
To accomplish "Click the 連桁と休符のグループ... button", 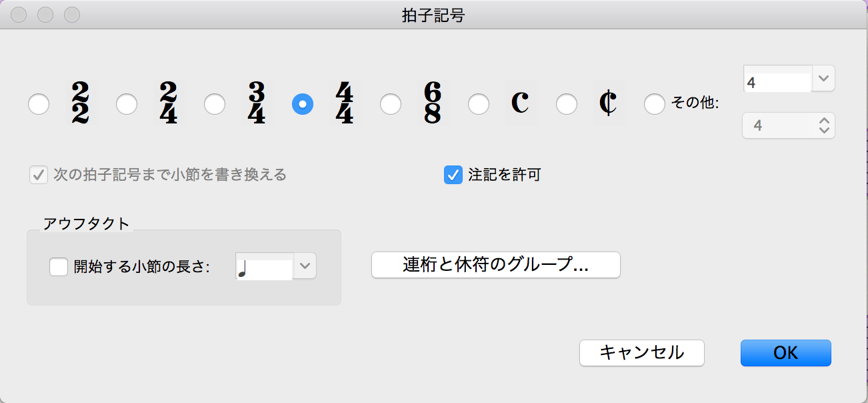I will coord(495,265).
